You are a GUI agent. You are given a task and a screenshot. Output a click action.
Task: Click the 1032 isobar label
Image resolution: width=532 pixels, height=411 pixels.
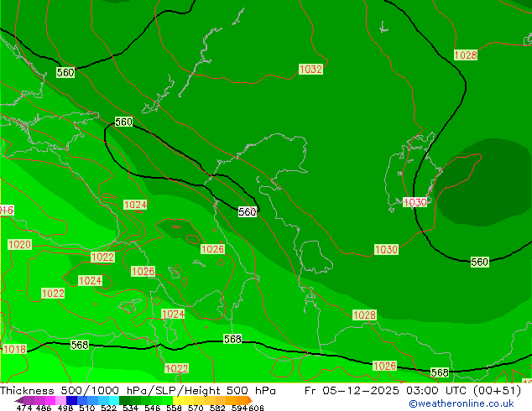pyautogui.click(x=310, y=69)
